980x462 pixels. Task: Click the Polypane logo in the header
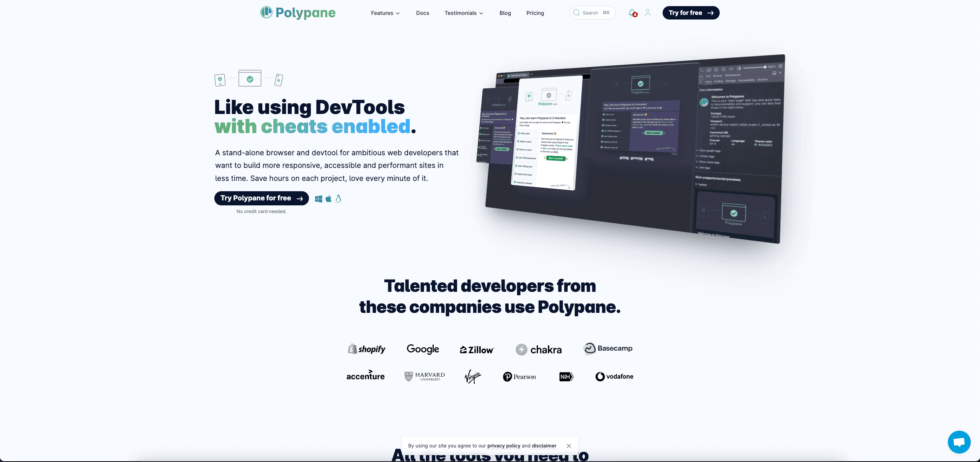[298, 13]
